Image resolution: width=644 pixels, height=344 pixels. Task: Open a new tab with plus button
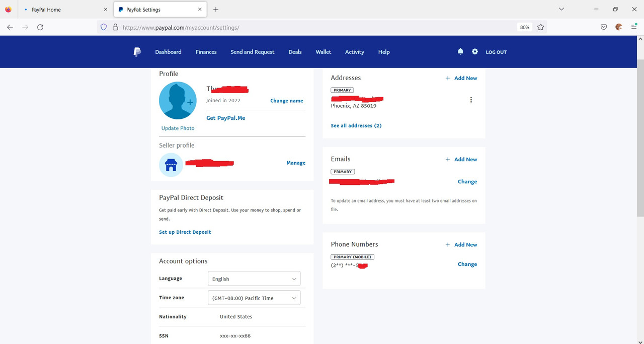coord(216,10)
